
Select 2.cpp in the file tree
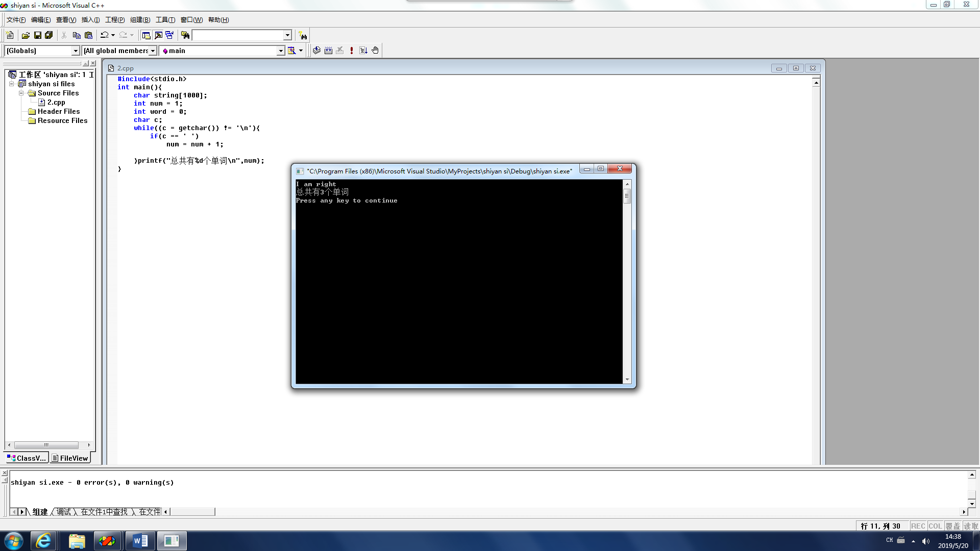(x=56, y=103)
